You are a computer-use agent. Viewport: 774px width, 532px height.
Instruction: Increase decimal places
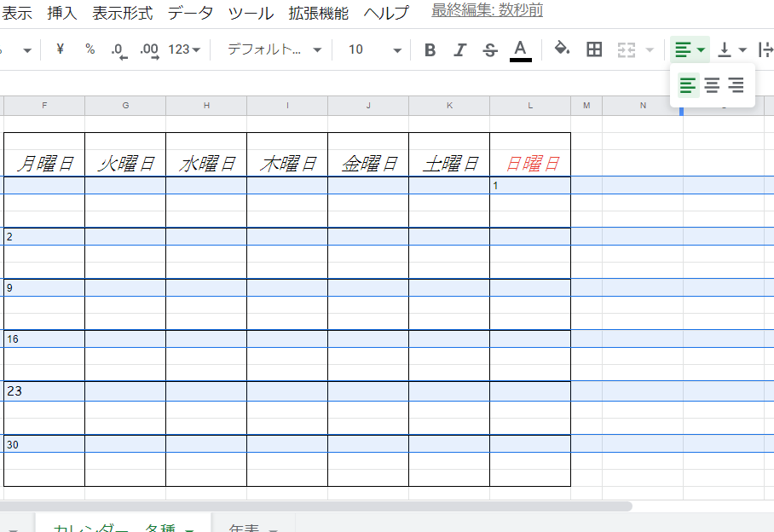coord(149,49)
